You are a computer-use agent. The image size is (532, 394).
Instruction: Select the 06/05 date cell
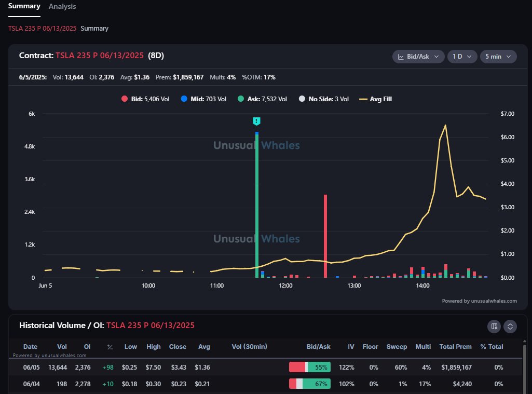pos(31,367)
